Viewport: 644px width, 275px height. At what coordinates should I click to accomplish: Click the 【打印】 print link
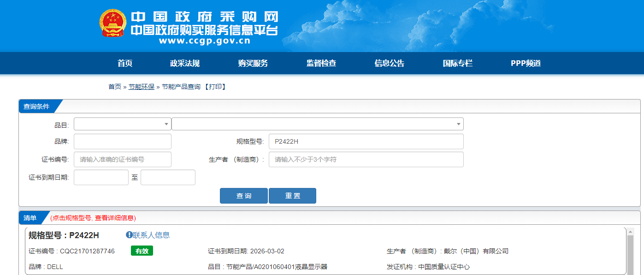click(215, 87)
